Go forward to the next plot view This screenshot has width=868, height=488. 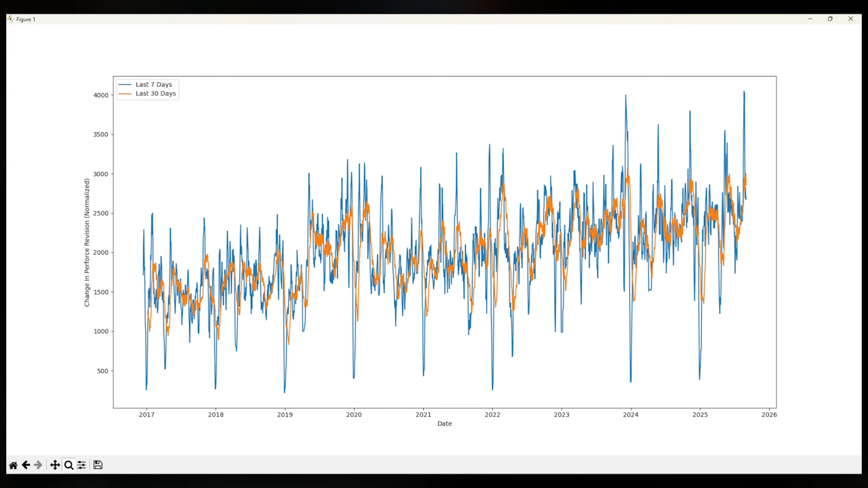tap(38, 465)
